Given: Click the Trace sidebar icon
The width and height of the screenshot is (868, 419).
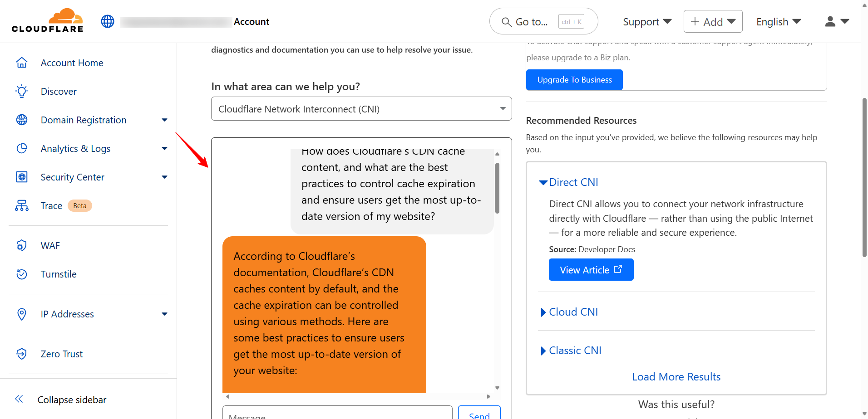Looking at the screenshot, I should [22, 206].
